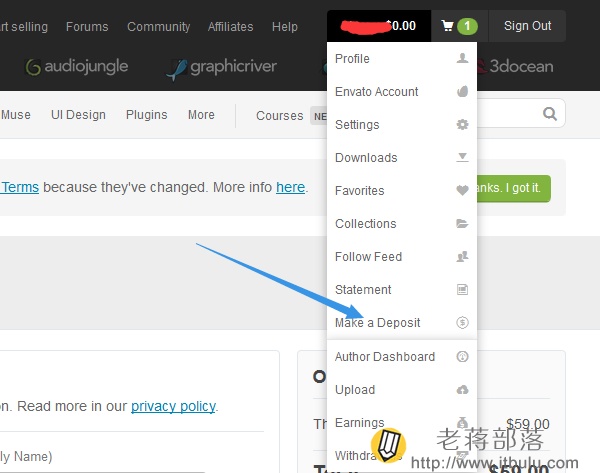Click the Follow Feed people icon
This screenshot has height=473, width=600.
[462, 256]
